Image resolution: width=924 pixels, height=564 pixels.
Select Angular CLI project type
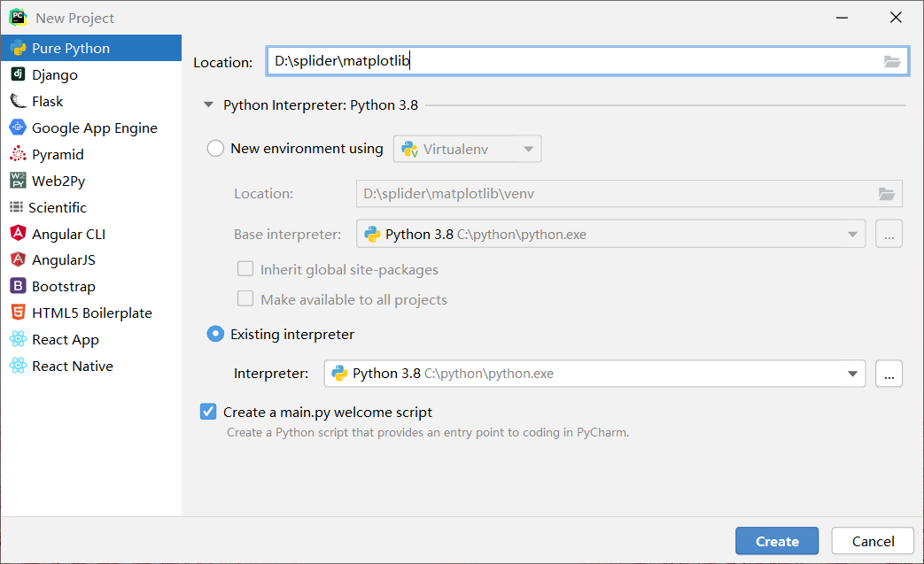90,234
